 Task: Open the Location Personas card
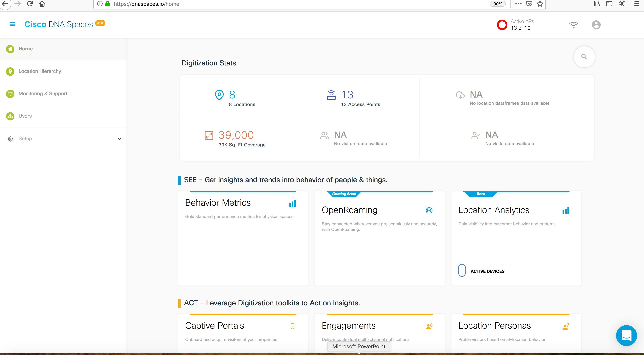(x=516, y=333)
